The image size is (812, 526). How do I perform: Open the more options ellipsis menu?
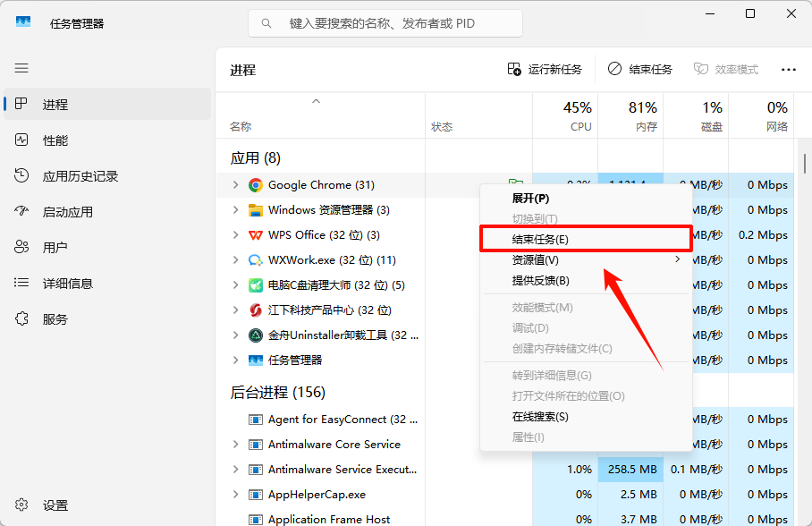tap(788, 69)
